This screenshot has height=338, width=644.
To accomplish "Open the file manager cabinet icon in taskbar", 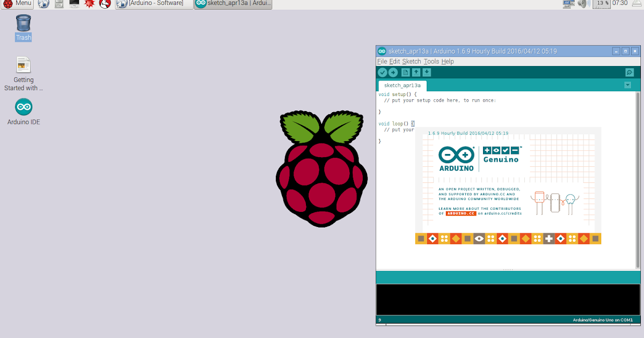I will pos(59,4).
